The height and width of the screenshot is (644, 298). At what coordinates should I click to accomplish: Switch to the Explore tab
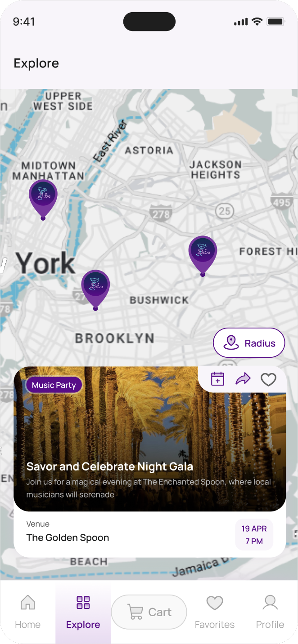(x=83, y=612)
